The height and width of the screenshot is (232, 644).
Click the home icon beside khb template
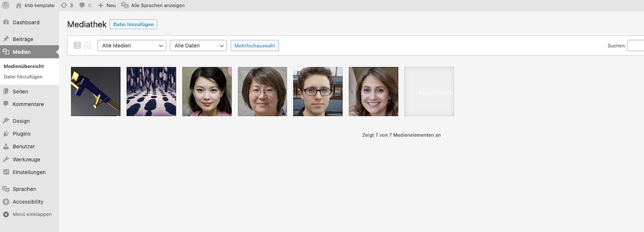(19, 5)
